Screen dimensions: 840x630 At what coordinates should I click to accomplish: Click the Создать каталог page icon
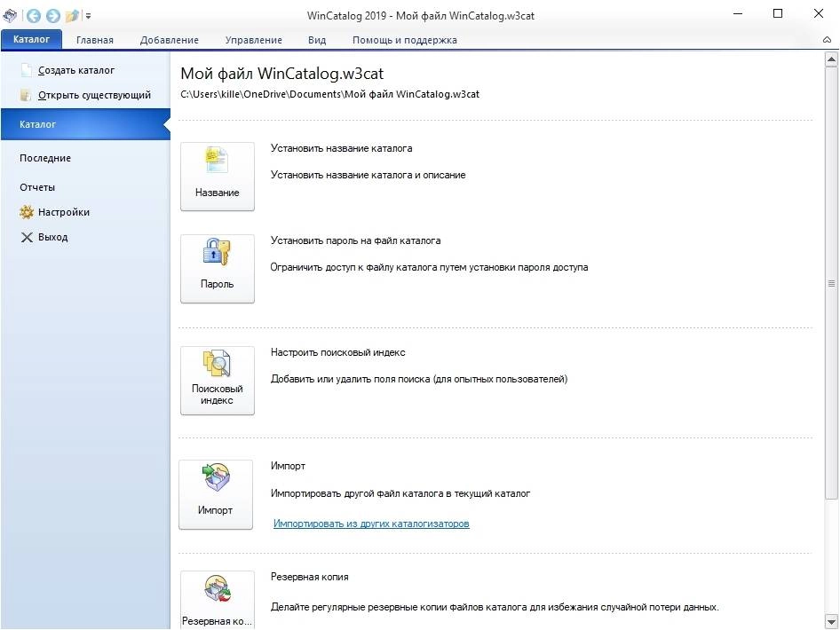pos(26,70)
